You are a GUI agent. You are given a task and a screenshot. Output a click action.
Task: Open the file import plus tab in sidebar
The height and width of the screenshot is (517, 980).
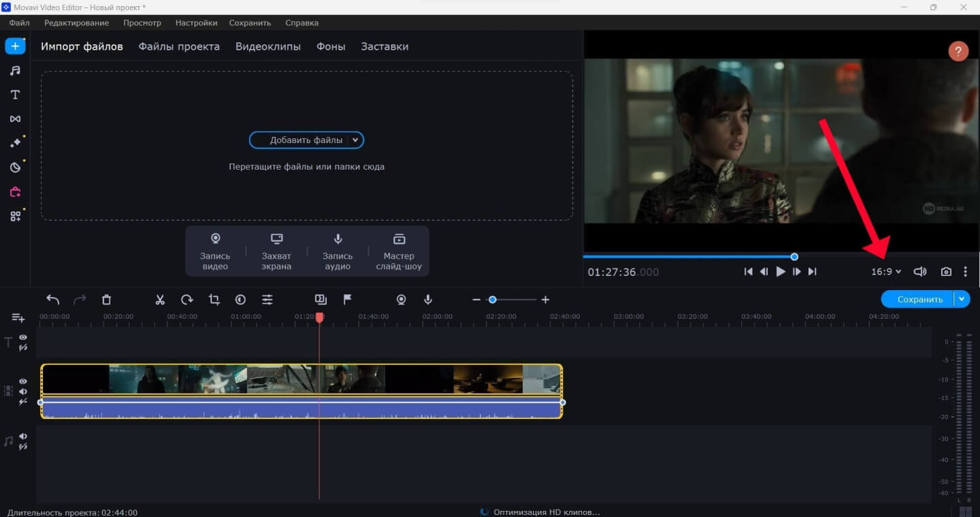[15, 46]
